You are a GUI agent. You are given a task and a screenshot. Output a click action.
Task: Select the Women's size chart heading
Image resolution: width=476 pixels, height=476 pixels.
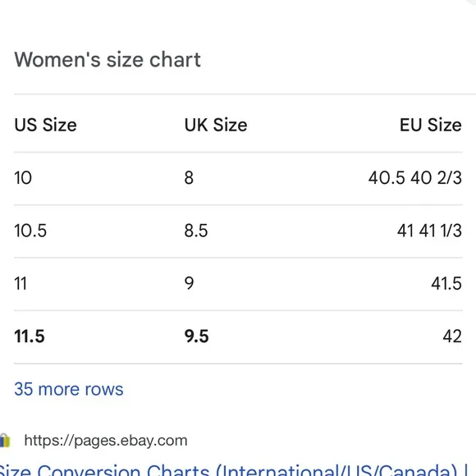click(x=108, y=59)
